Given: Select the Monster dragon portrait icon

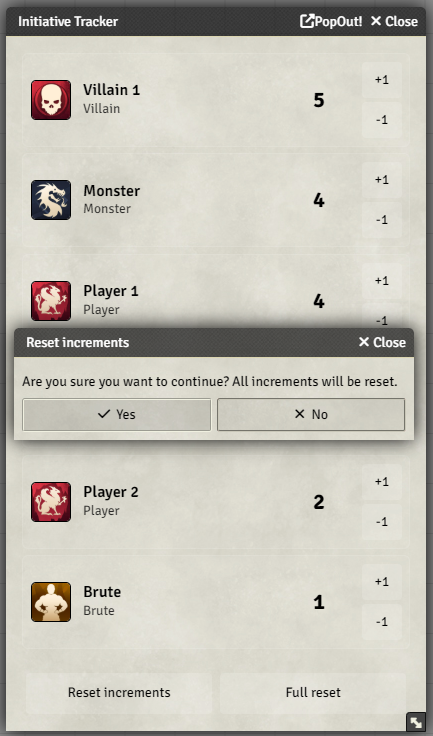Looking at the screenshot, I should point(51,200).
